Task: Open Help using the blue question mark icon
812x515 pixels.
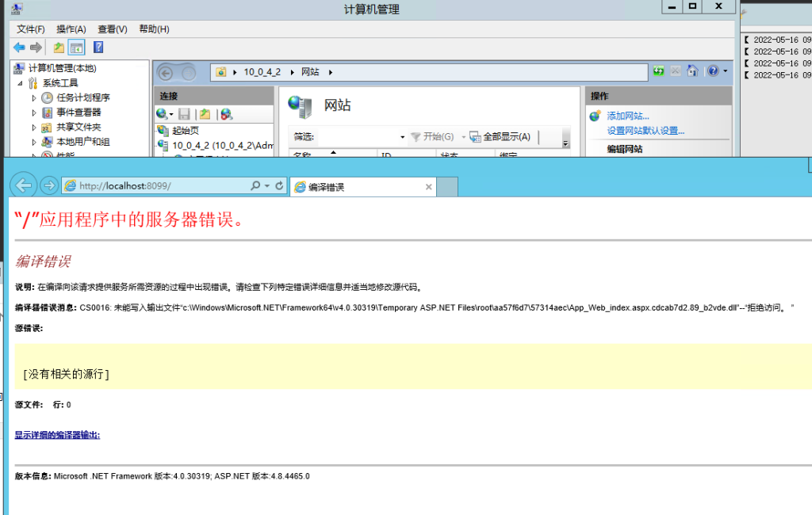Action: 98,46
